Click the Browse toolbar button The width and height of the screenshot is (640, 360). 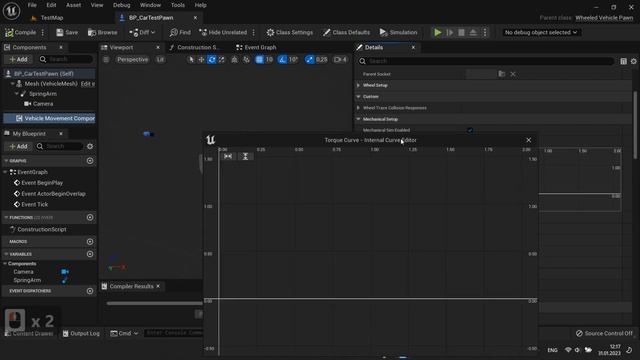102,32
